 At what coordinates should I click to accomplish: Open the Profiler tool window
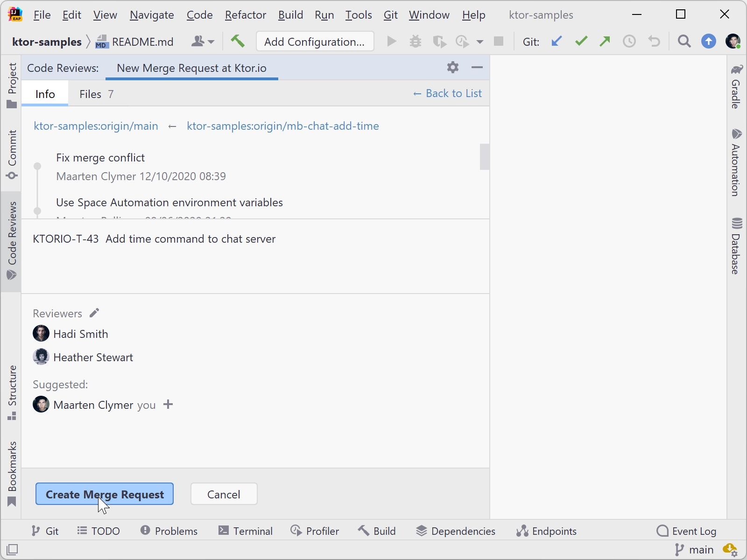click(315, 531)
